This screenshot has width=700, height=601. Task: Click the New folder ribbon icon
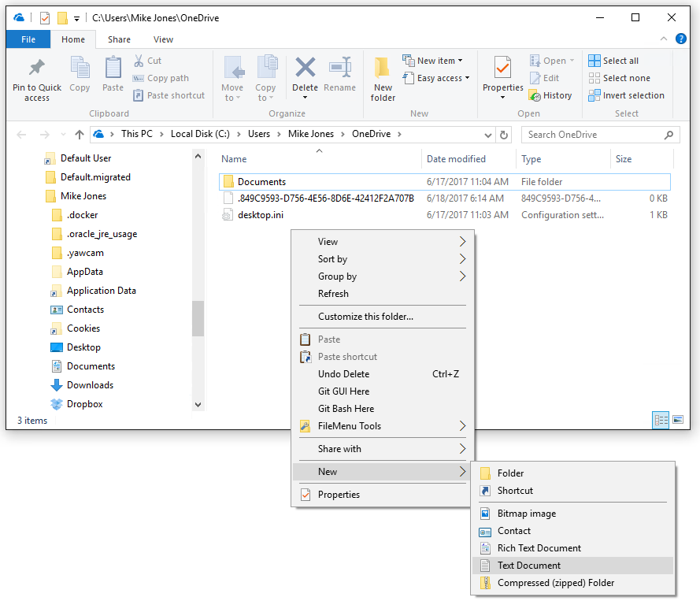click(383, 68)
